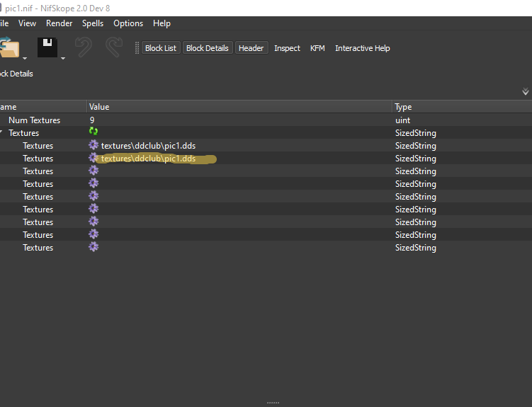Click double-chevron expander above Type column
This screenshot has width=532, height=407.
tap(525, 91)
